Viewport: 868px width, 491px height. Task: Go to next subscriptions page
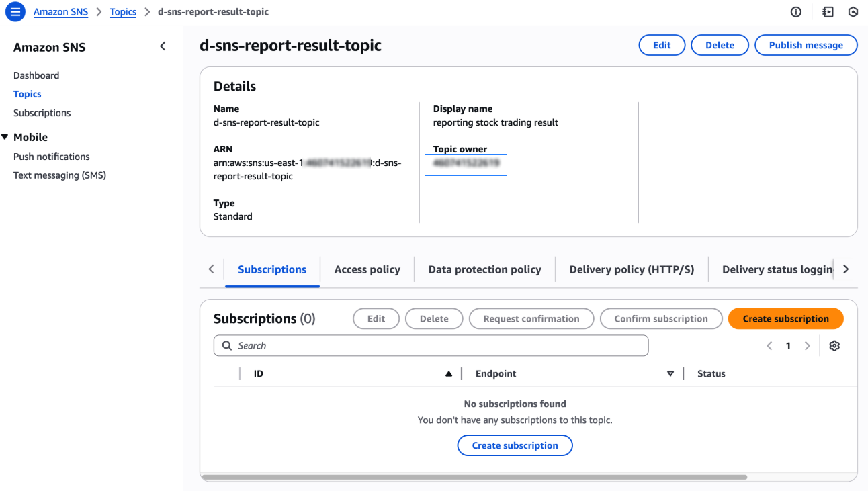(x=808, y=346)
